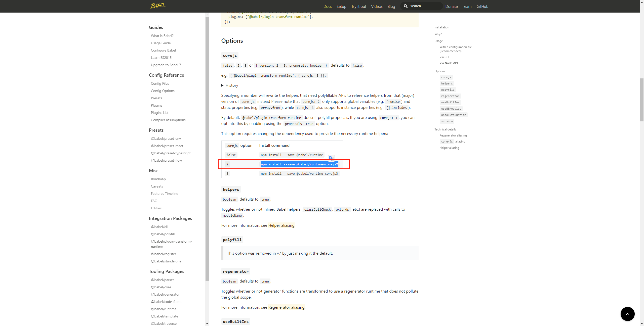Open @babel/code-frame sidebar link
The width and height of the screenshot is (644, 326).
[167, 302]
